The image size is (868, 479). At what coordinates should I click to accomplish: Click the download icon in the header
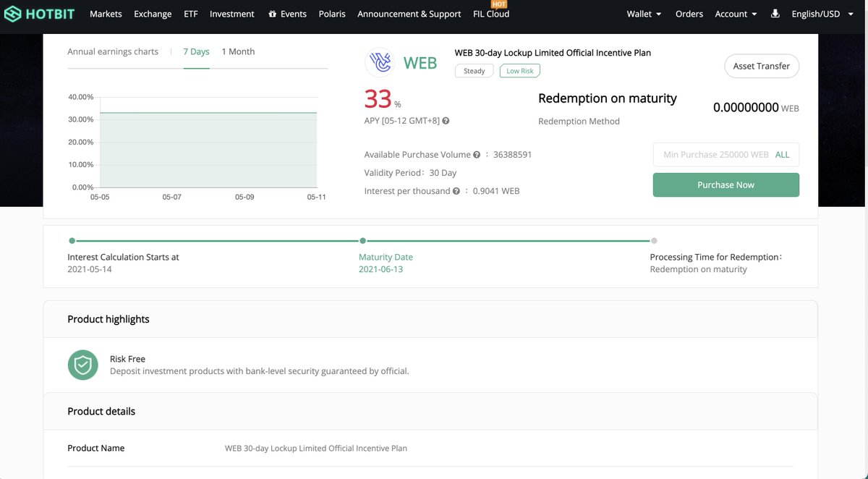[775, 13]
